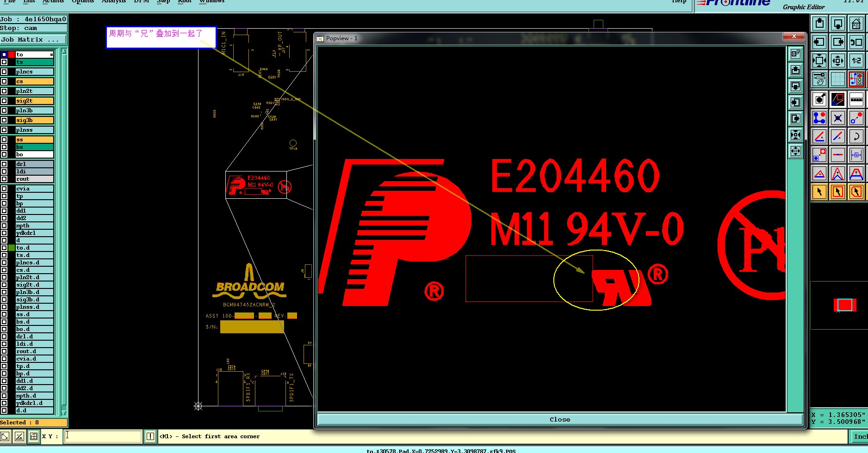This screenshot has width=868, height=453.
Task: Click the X Y coordinate input field
Action: click(x=103, y=436)
